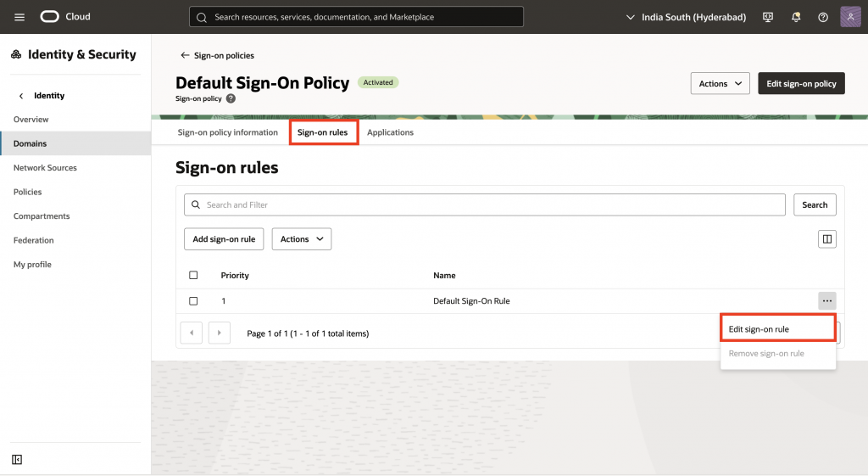Click the Identity & Security service icon

(16, 54)
